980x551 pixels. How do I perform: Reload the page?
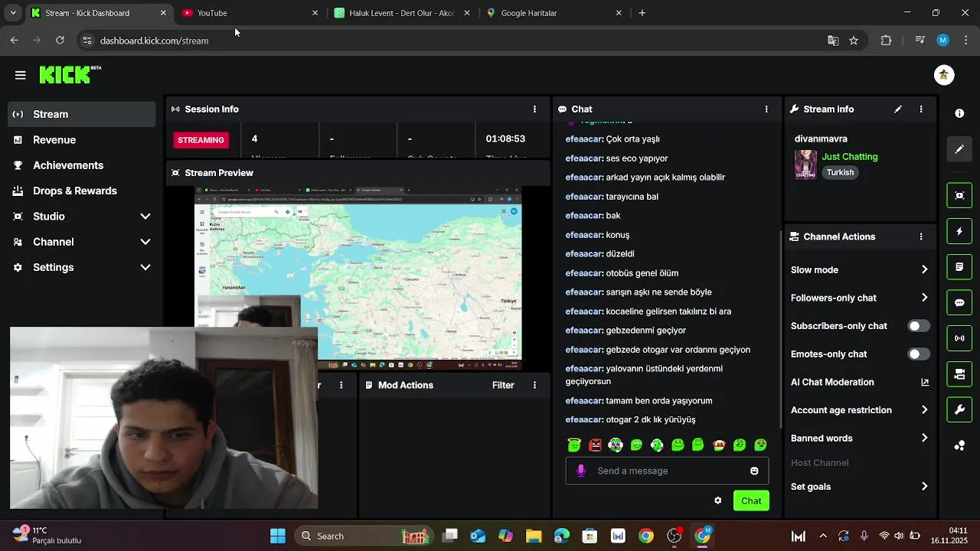[60, 41]
